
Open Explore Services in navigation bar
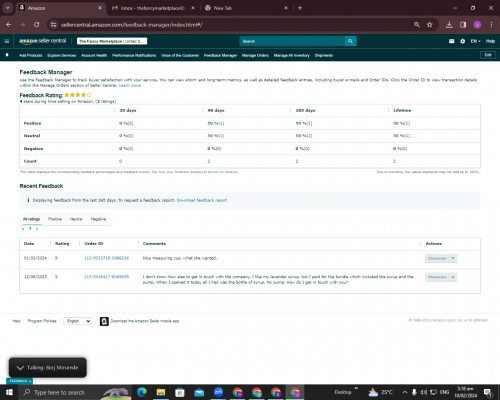[62, 55]
